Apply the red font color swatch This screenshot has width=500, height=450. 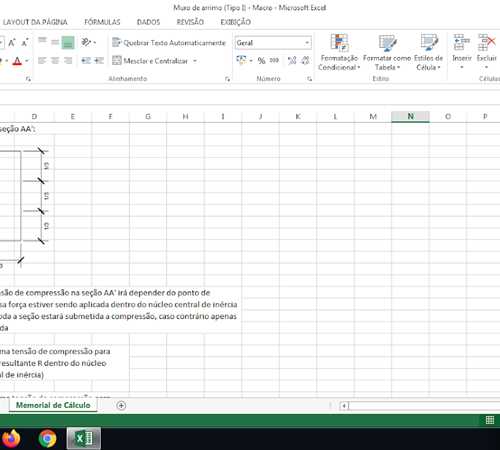[x=17, y=61]
